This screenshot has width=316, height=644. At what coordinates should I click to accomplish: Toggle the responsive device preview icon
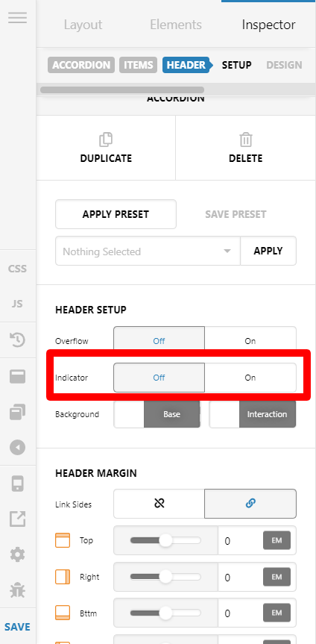click(x=18, y=484)
